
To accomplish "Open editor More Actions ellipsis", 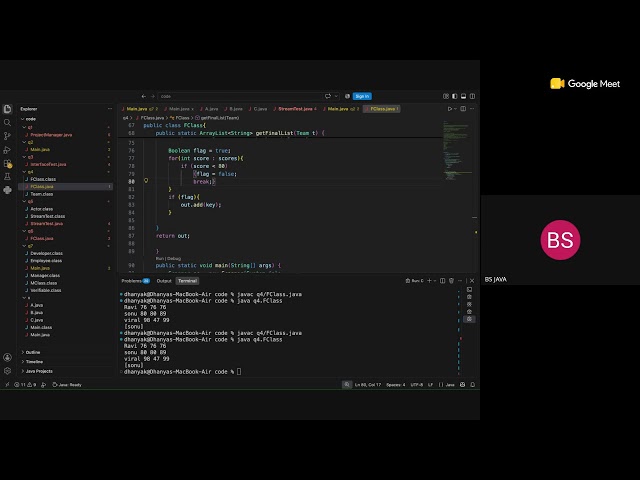I will tap(472, 109).
